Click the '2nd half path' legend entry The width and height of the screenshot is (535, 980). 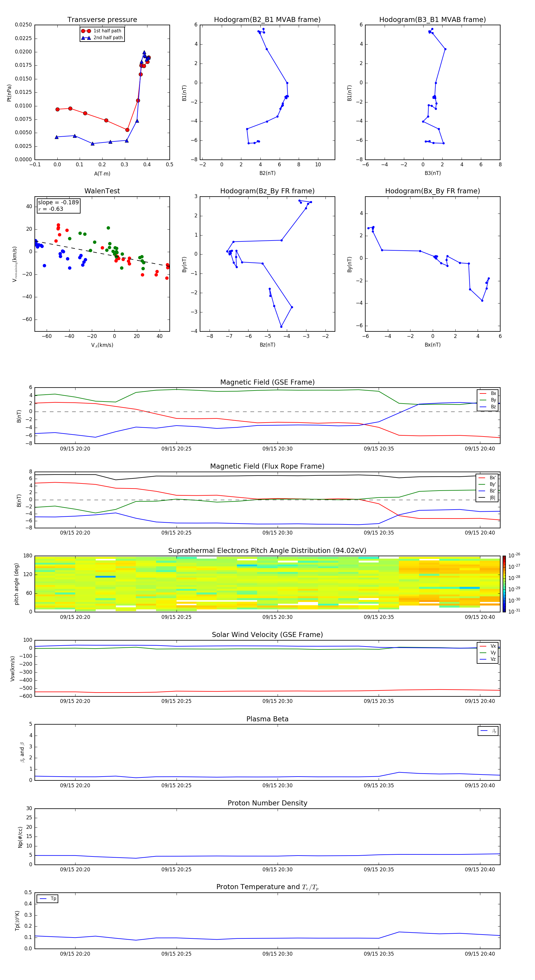click(102, 38)
